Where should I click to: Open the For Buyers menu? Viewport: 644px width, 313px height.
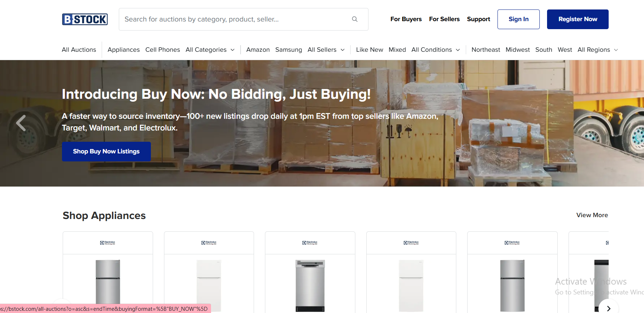point(406,19)
